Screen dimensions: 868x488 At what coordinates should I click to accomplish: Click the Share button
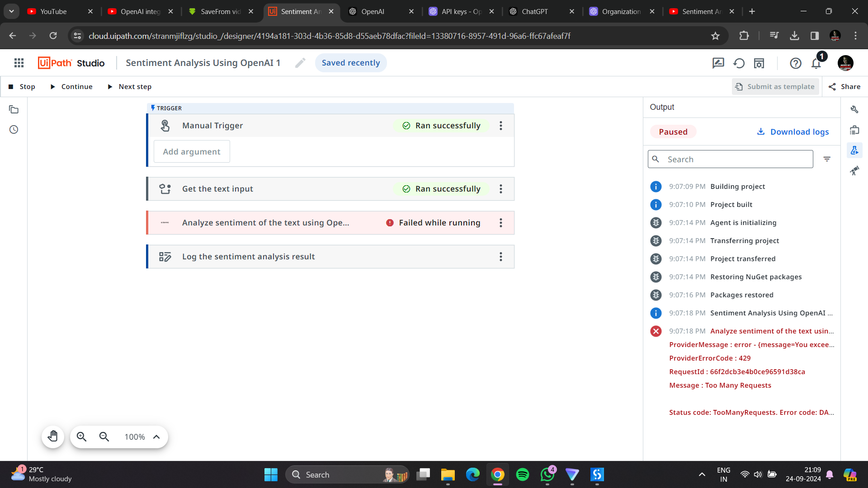point(844,87)
